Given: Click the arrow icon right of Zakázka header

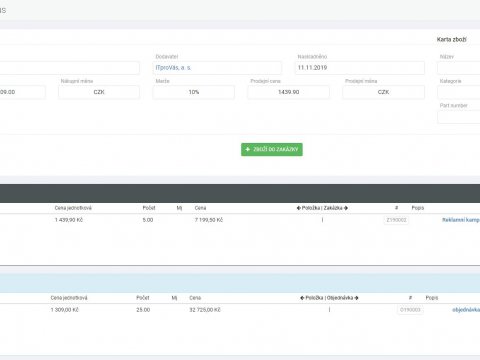Looking at the screenshot, I should pos(346,208).
